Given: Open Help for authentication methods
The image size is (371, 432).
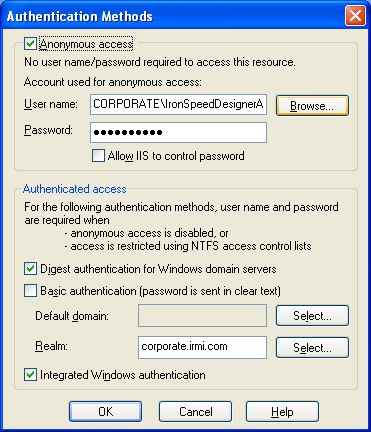Looking at the screenshot, I should 282,412.
